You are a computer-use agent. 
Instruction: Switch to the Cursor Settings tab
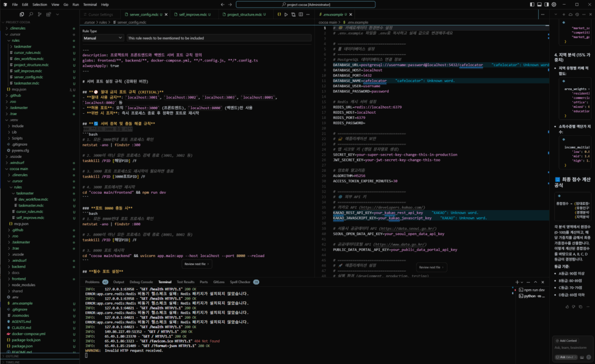[x=101, y=15]
